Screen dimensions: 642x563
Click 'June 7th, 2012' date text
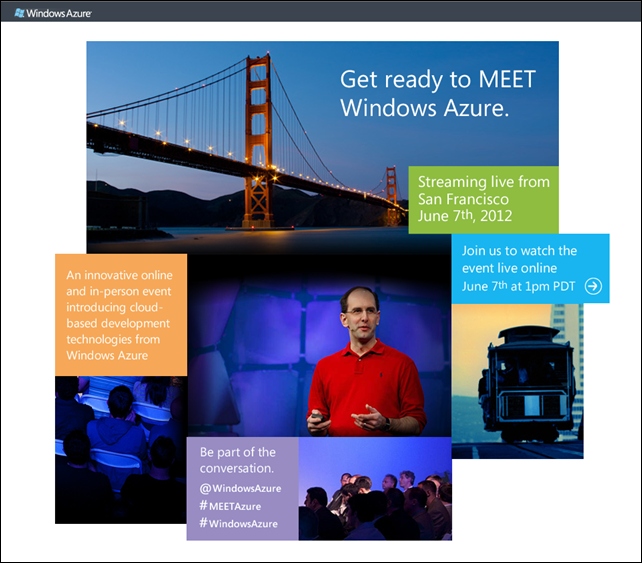(465, 216)
